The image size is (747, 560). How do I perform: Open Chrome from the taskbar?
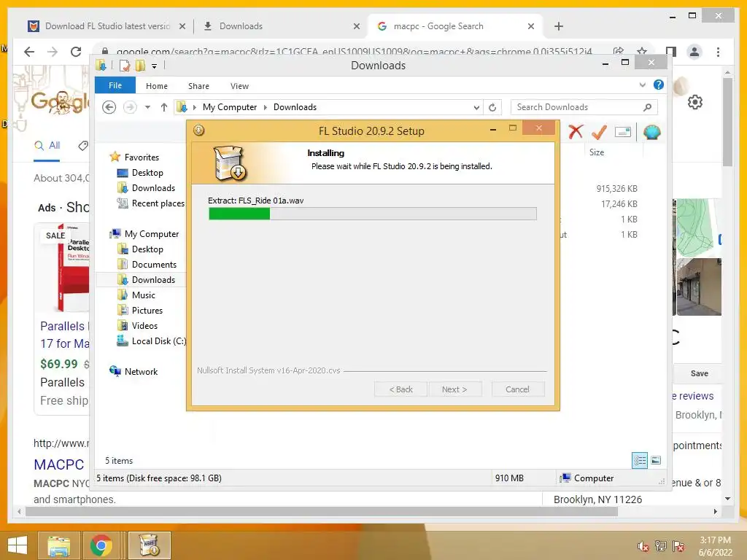coord(101,545)
